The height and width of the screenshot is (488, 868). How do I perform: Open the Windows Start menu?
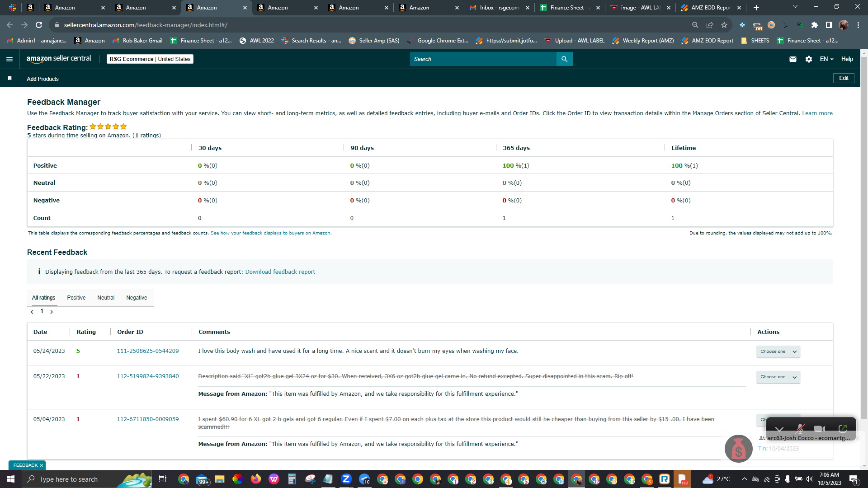(11, 479)
